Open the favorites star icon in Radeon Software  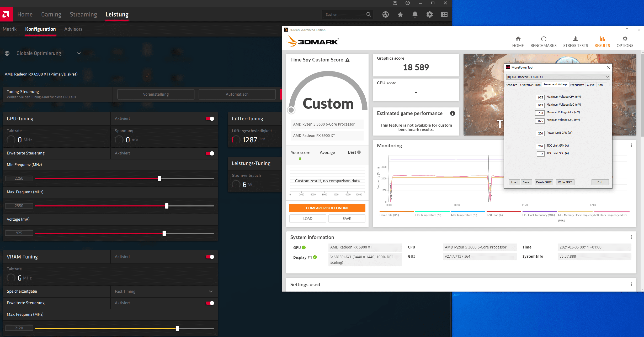400,14
